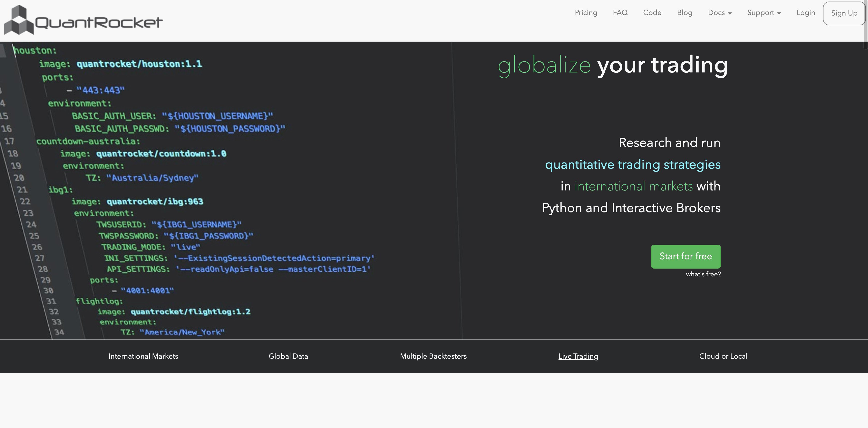The width and height of the screenshot is (868, 428).
Task: Click the caret arrow beside Docs
Action: coord(729,13)
